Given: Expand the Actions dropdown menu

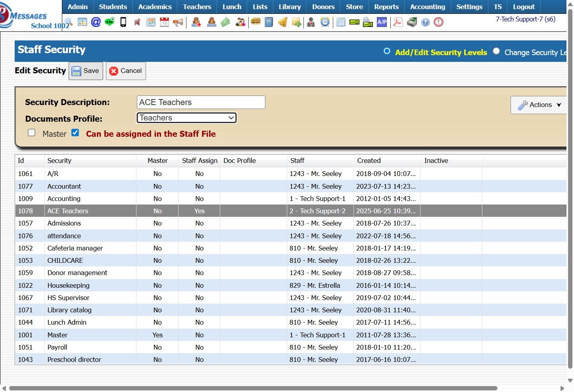Looking at the screenshot, I should coord(539,105).
